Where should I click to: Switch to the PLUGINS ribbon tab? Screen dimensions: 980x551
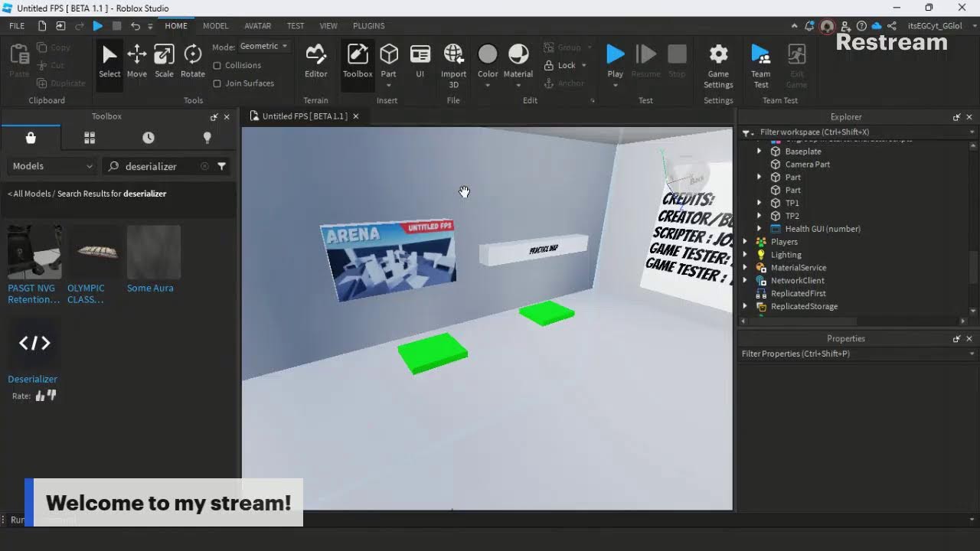coord(369,26)
